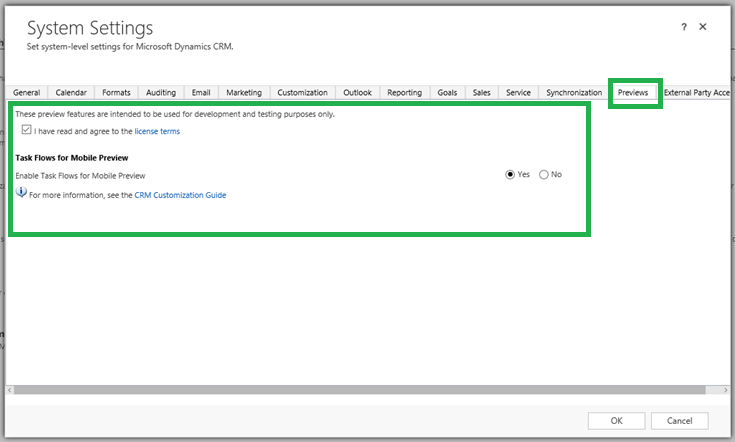
Task: Open the Synchronization tab
Action: 574,93
